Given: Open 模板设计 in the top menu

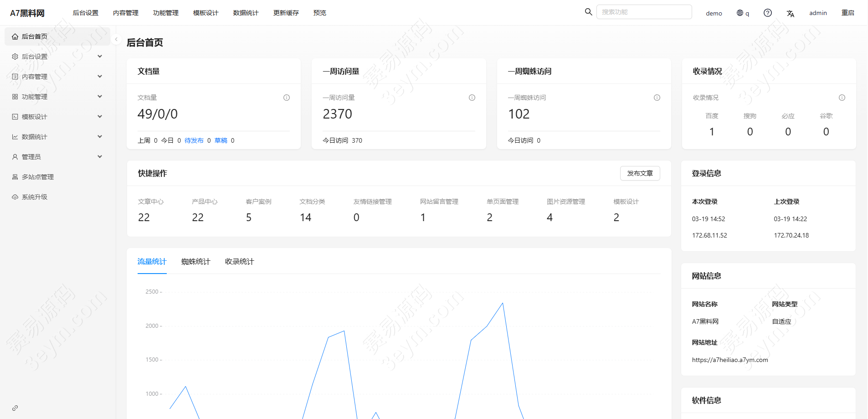Looking at the screenshot, I should tap(205, 13).
